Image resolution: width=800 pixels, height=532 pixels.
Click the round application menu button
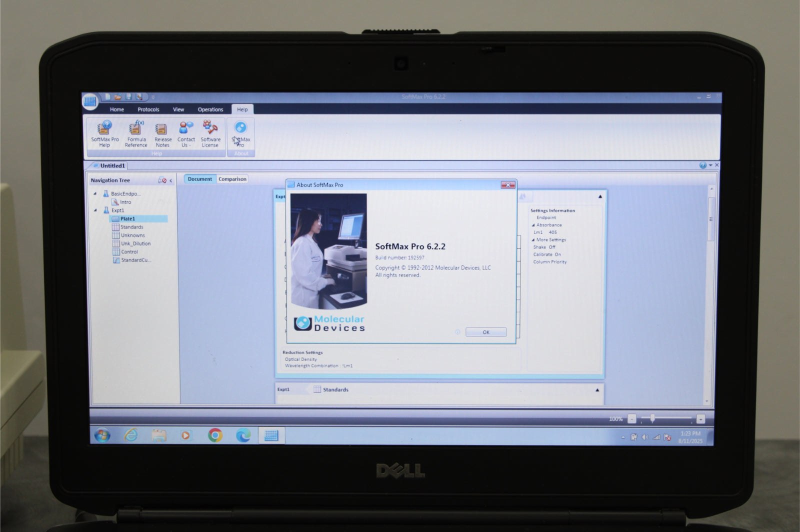[90, 102]
